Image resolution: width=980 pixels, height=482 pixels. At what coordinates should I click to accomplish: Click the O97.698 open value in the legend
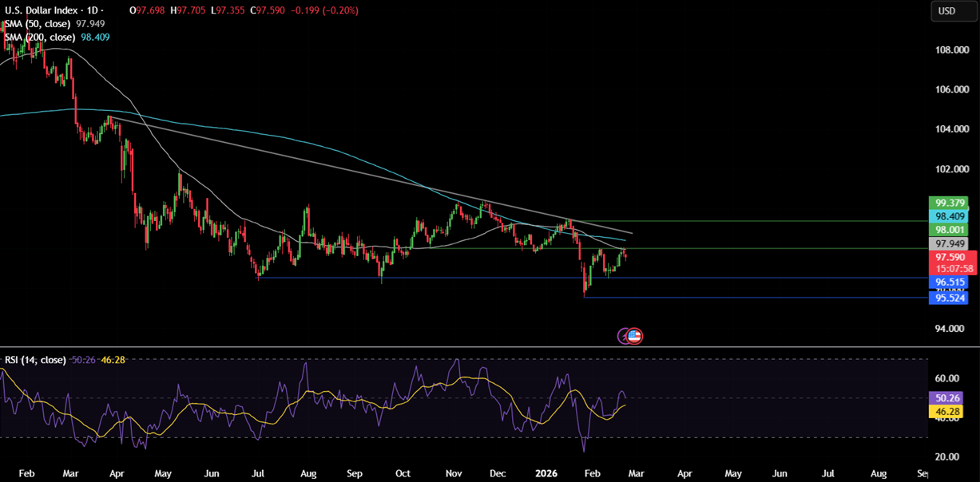[148, 11]
